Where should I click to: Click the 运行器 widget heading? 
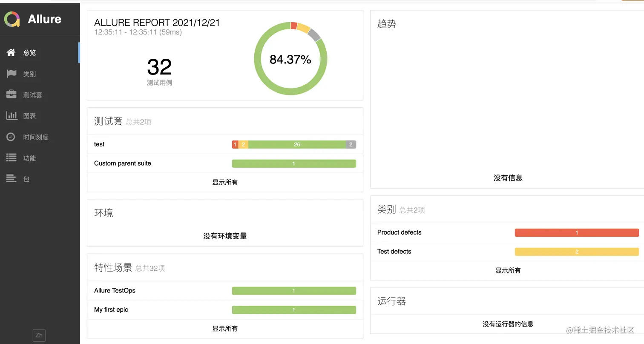391,301
